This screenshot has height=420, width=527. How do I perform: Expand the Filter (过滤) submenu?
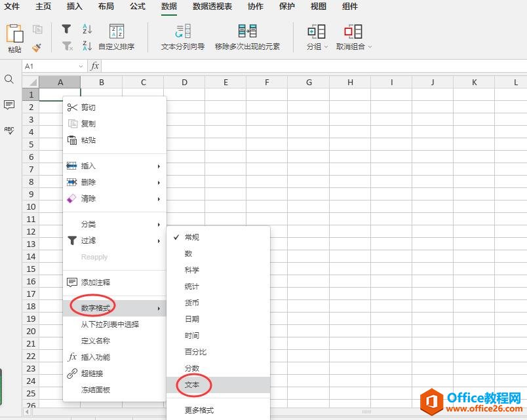click(115, 240)
